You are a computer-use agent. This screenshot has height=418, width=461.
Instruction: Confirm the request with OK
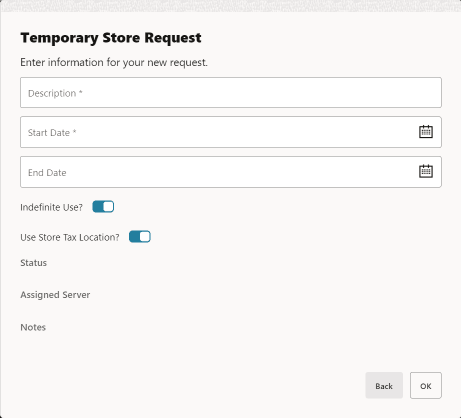coord(426,386)
